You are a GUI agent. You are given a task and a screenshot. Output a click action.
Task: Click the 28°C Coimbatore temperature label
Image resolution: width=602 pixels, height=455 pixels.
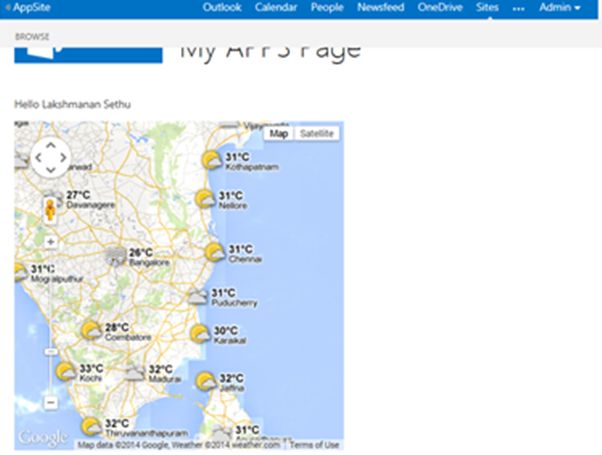pyautogui.click(x=117, y=328)
